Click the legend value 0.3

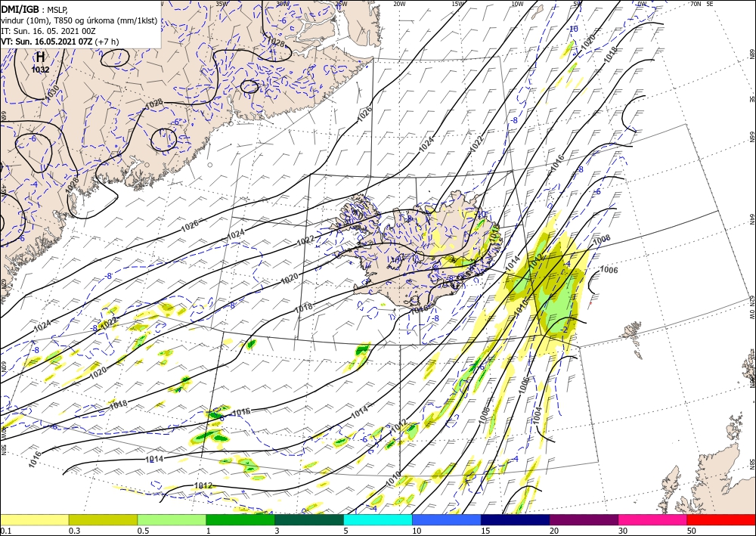coord(73,531)
